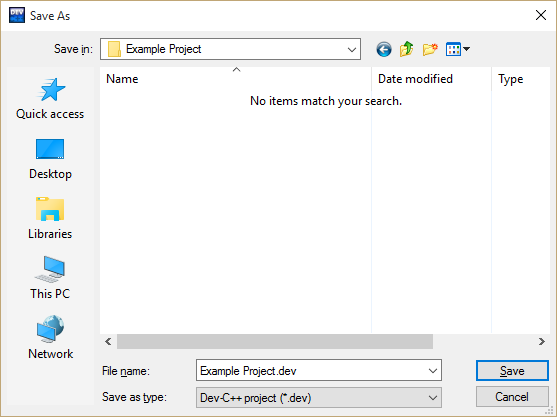The image size is (557, 417).
Task: Expand the File name history dropdown
Action: coord(433,371)
